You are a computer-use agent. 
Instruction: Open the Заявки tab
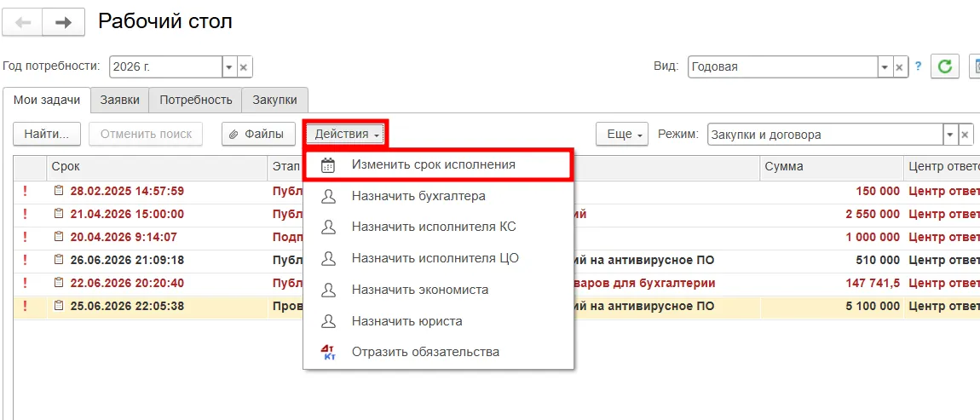point(120,100)
